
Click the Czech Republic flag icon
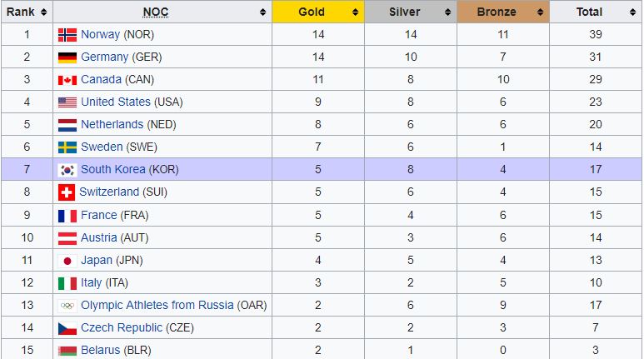tap(67, 327)
